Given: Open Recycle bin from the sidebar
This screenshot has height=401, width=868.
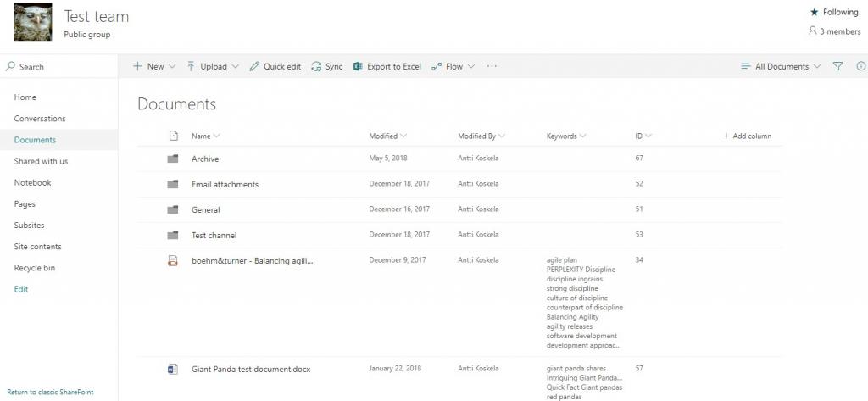Looking at the screenshot, I should [34, 268].
